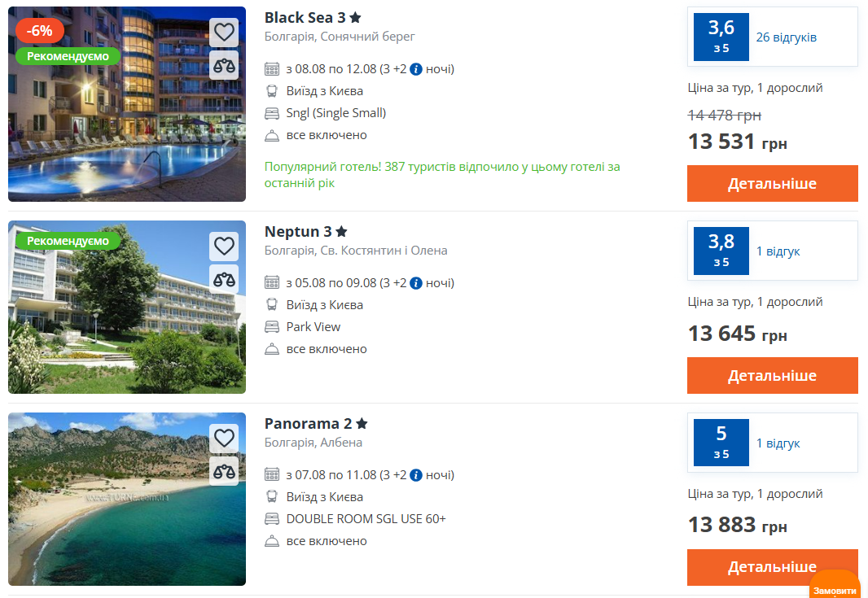This screenshot has width=868, height=598.
Task: Click Детальніше for the 13 883 грн tour
Action: tap(772, 567)
